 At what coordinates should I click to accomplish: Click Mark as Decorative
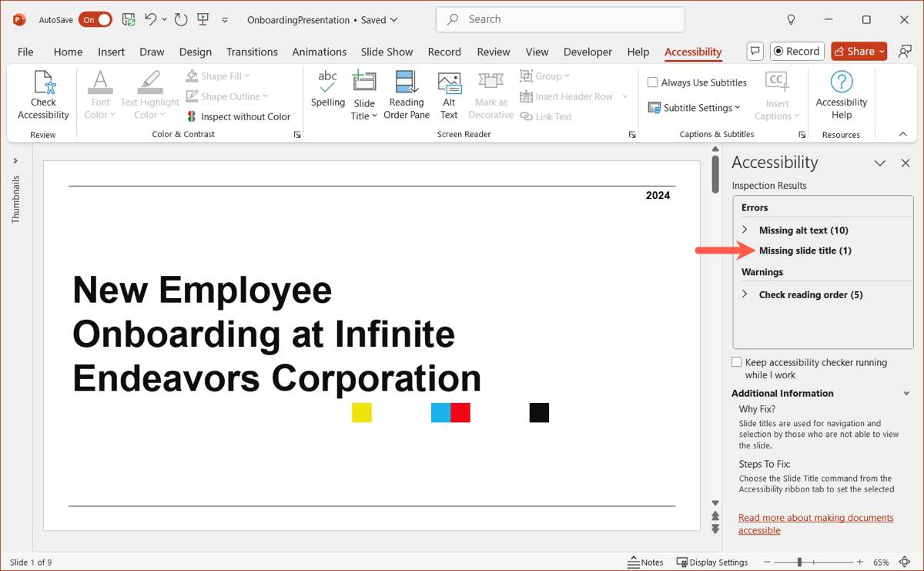490,96
